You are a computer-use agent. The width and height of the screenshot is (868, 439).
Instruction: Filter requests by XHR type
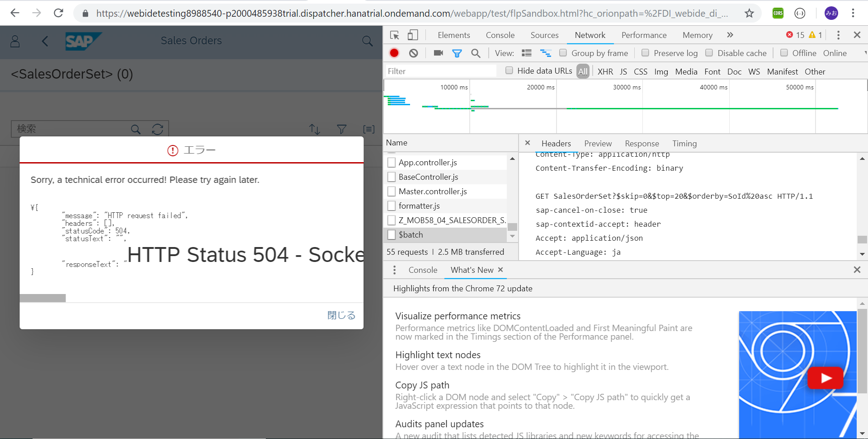[x=605, y=72]
